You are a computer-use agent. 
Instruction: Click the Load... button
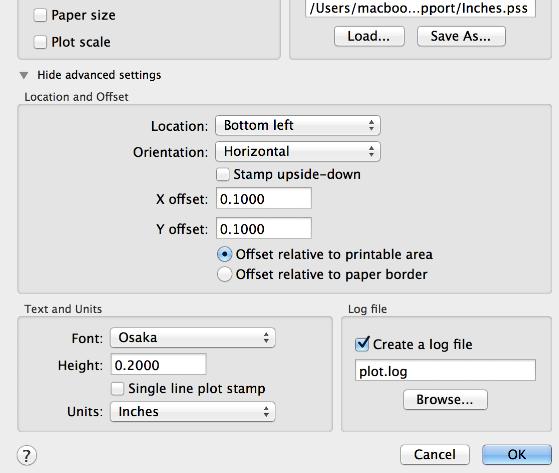pos(369,36)
